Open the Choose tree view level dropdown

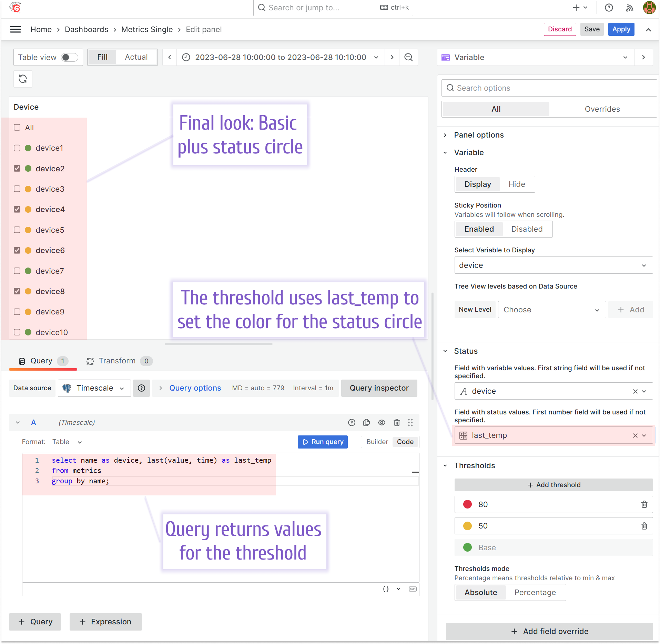[x=551, y=309]
